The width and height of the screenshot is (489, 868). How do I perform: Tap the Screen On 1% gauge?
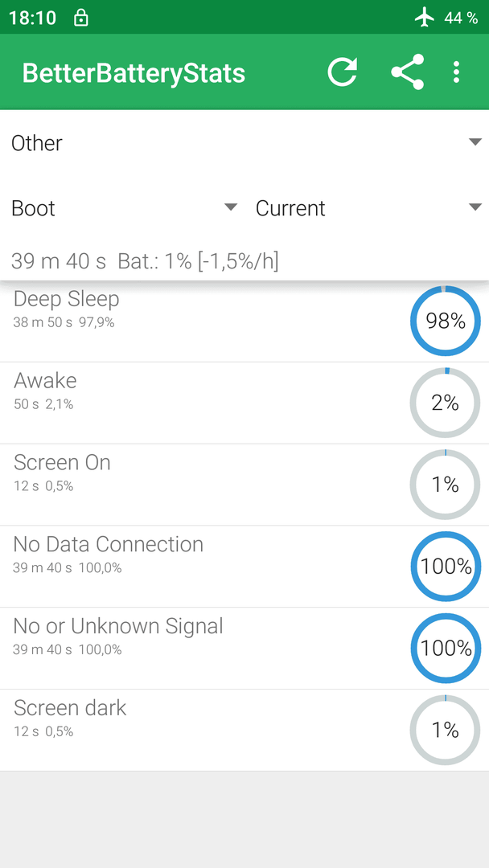point(446,485)
